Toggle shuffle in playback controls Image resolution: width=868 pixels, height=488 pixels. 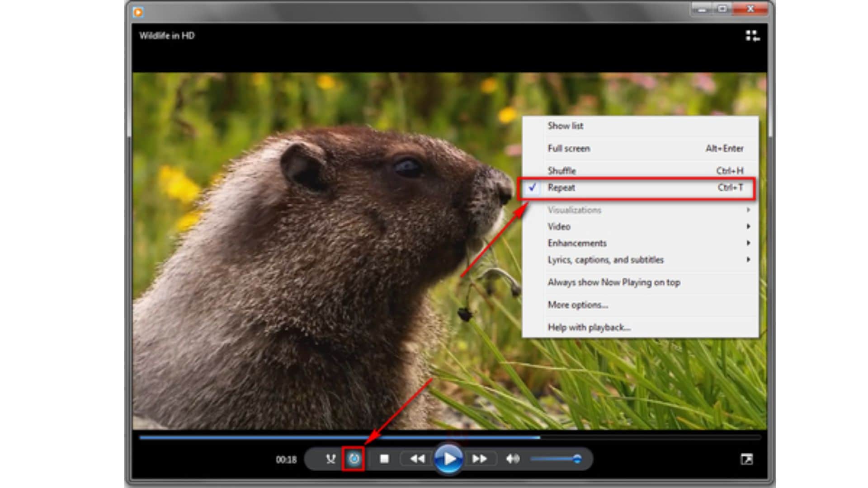click(331, 459)
